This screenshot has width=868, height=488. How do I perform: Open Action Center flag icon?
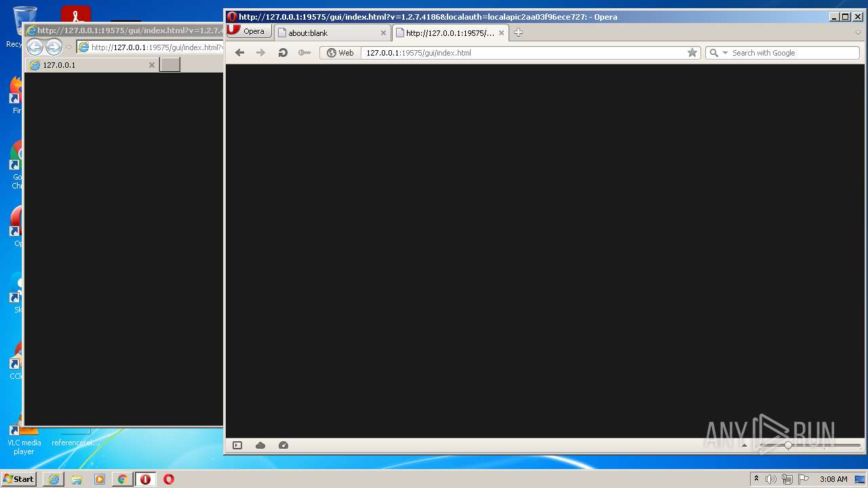(802, 479)
